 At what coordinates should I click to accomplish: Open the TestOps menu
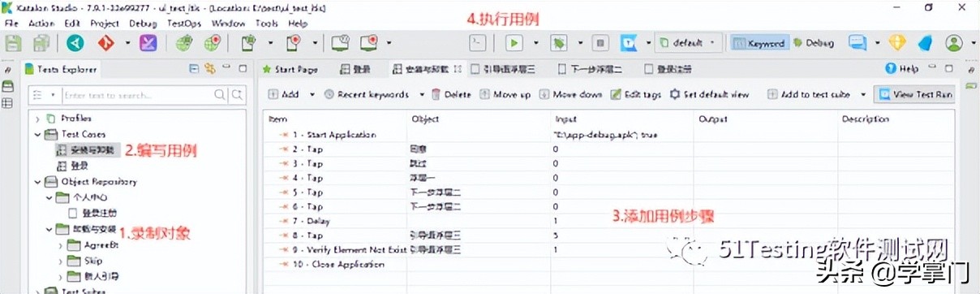[x=184, y=24]
